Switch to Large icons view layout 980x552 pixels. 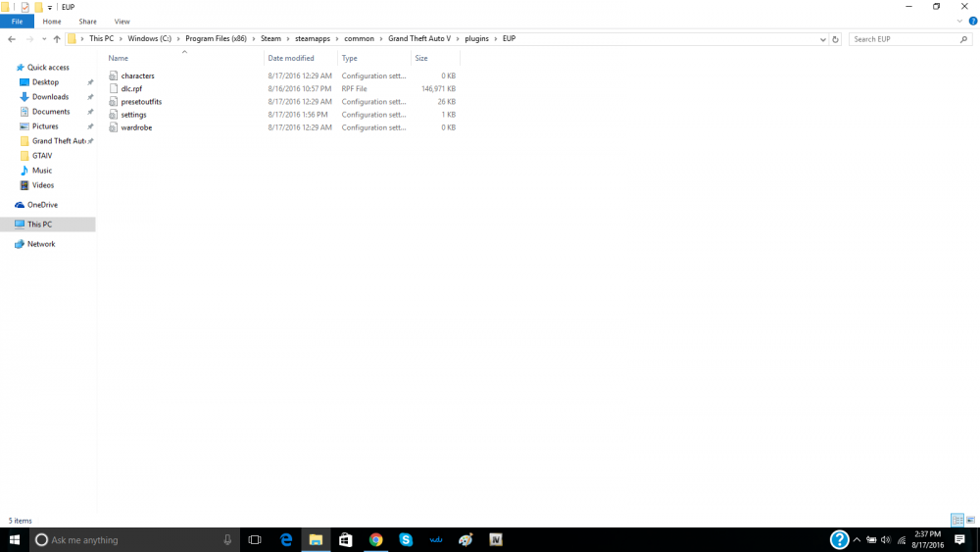click(x=970, y=520)
